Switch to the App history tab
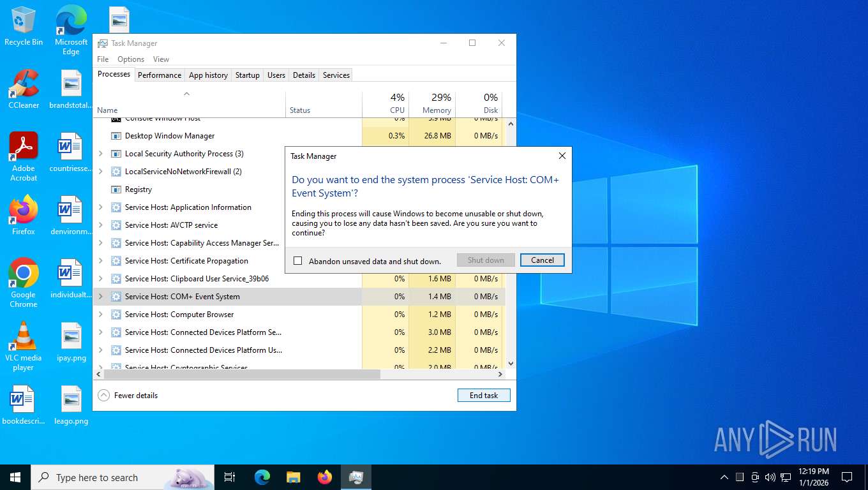This screenshot has width=868, height=490. click(x=208, y=75)
